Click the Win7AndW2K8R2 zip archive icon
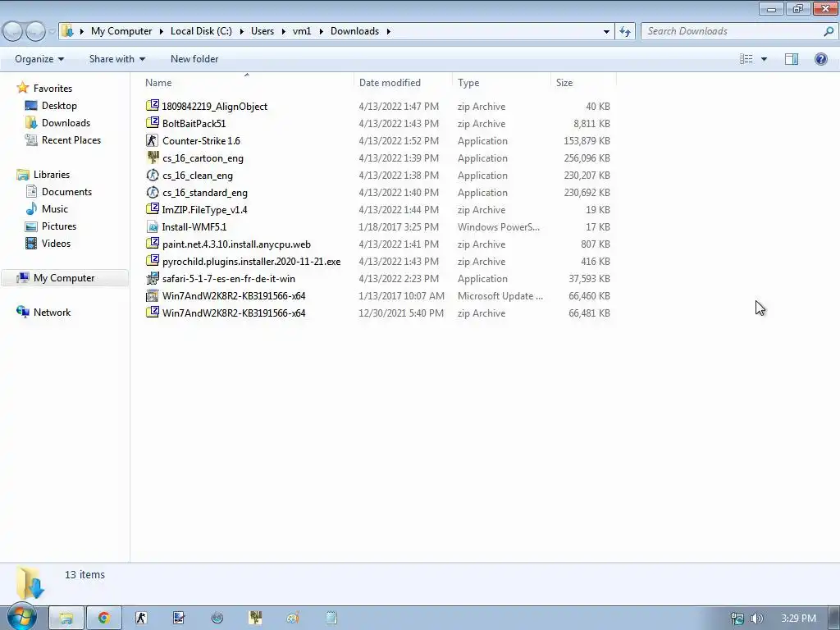Viewport: 840px width, 630px height. [153, 313]
